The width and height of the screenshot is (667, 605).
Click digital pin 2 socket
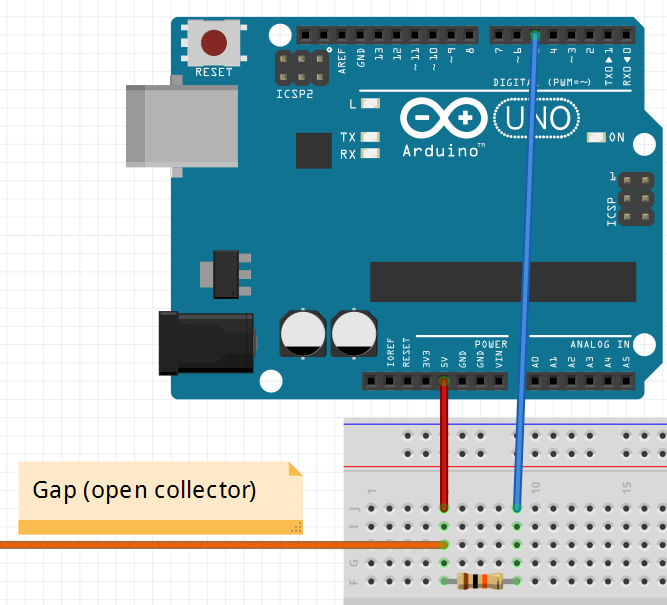590,34
